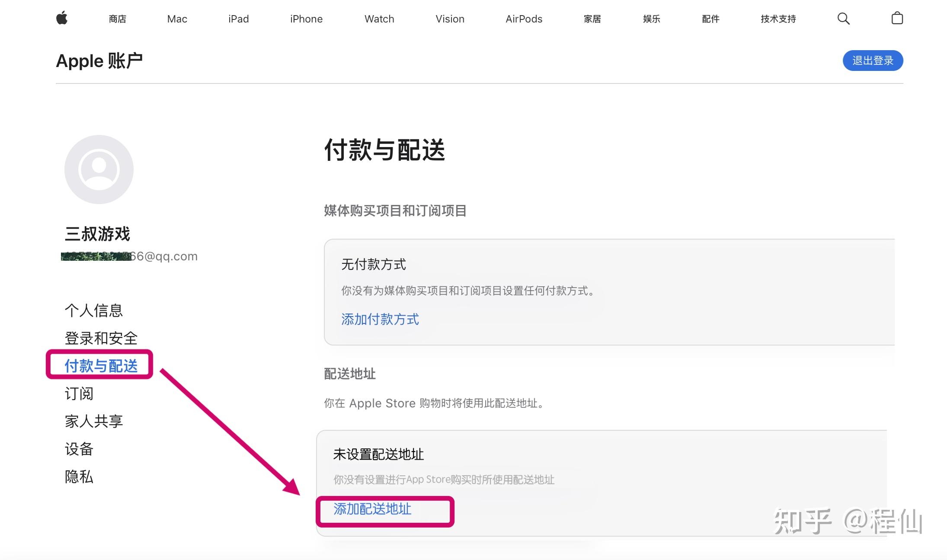
Task: Select 登录和安全 in the sidebar
Action: [x=101, y=338]
